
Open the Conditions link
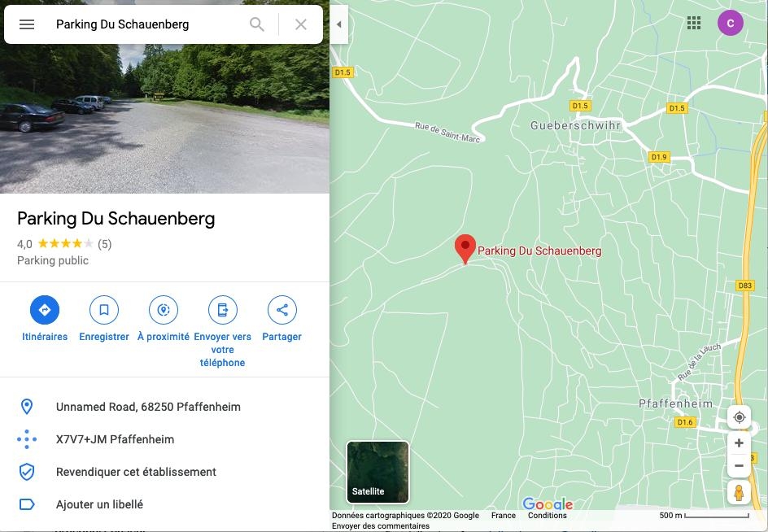tap(547, 516)
